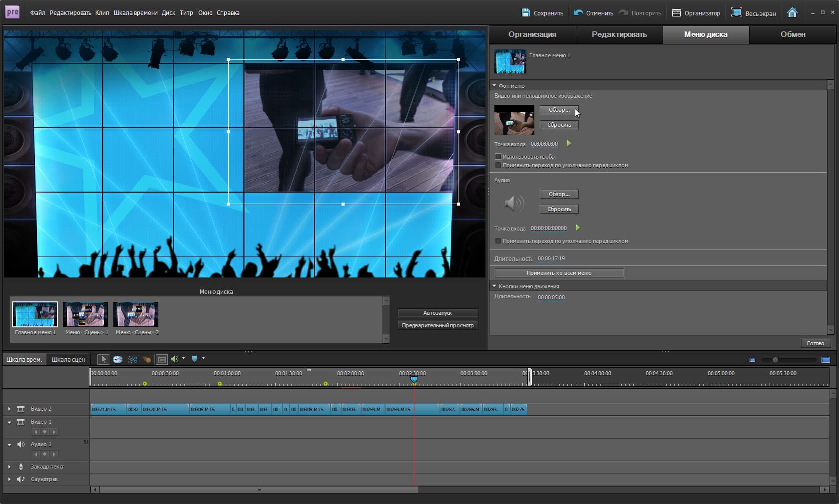Expand the Видео 2 track
This screenshot has height=504, width=839.
(x=9, y=409)
